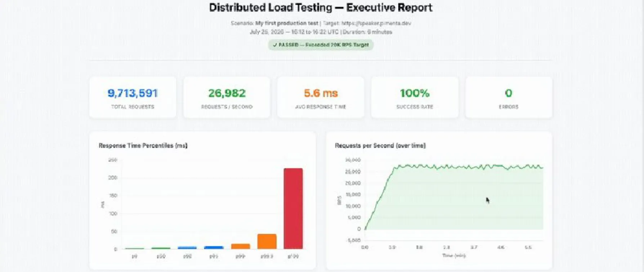
Task: Click the 'SUCCESS RATE' card label
Action: [x=415, y=107]
